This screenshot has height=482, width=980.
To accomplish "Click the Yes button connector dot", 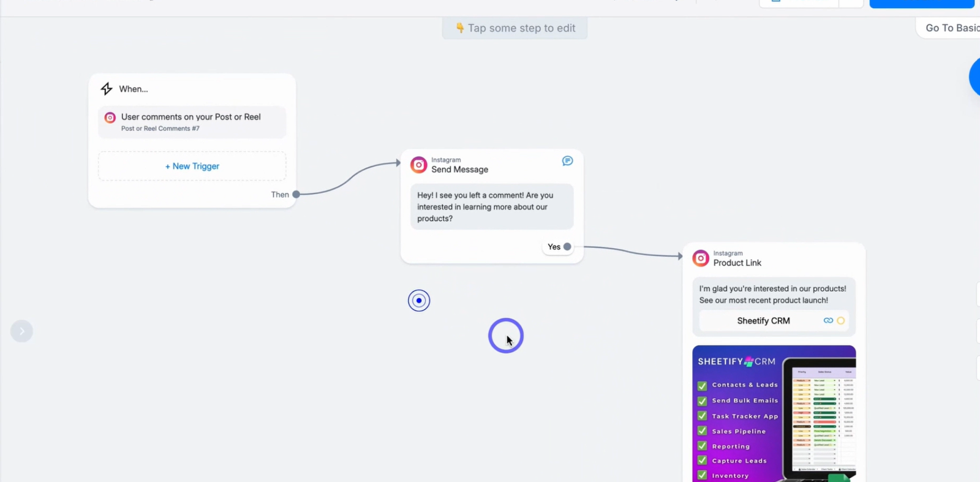I will [567, 247].
